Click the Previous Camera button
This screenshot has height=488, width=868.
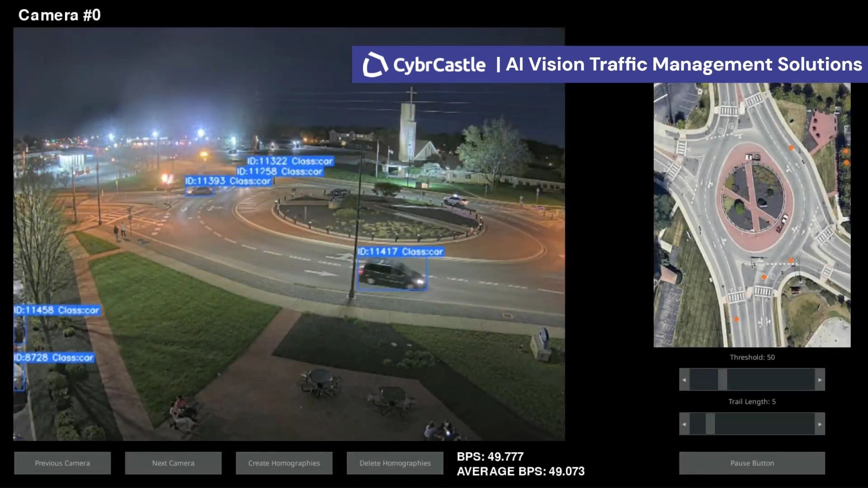(x=62, y=463)
